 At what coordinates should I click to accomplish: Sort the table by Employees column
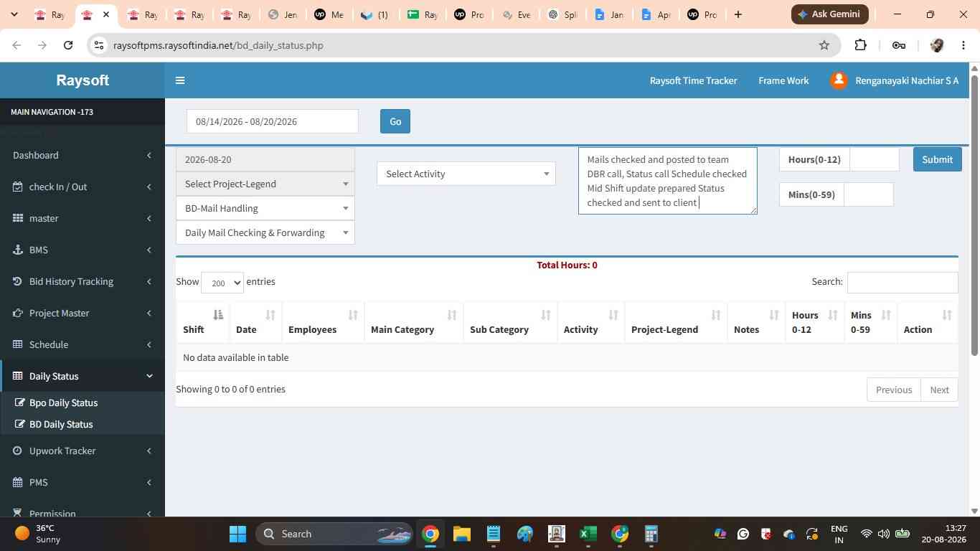(323, 322)
